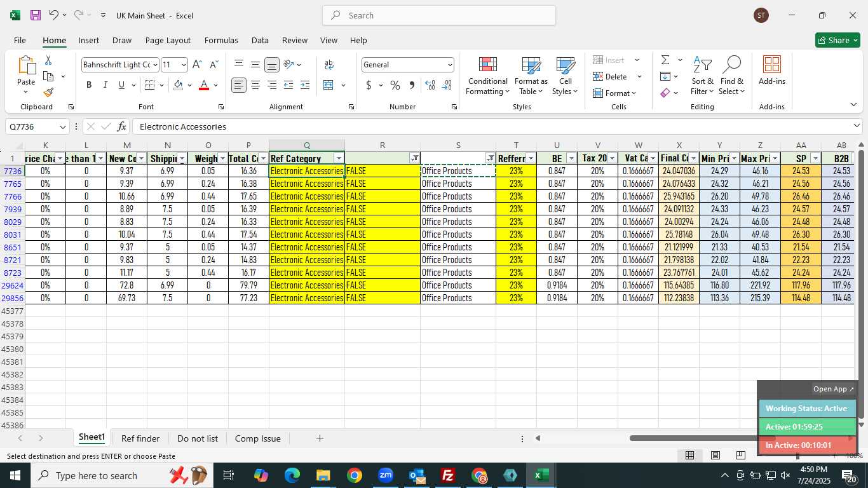Open the filter dropdown on column R

click(x=414, y=158)
